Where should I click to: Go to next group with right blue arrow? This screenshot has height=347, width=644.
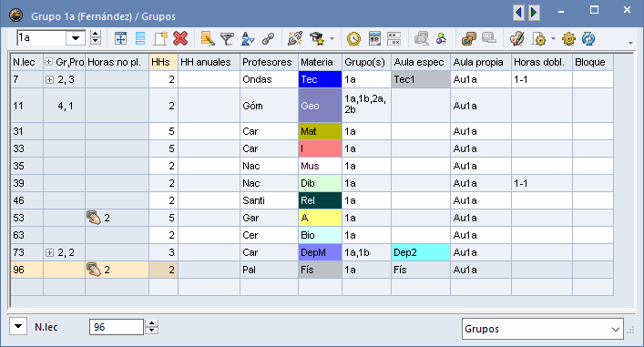click(534, 13)
